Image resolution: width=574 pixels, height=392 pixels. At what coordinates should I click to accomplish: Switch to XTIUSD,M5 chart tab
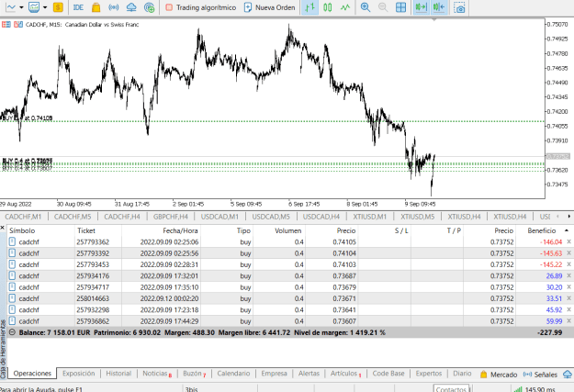point(417,217)
